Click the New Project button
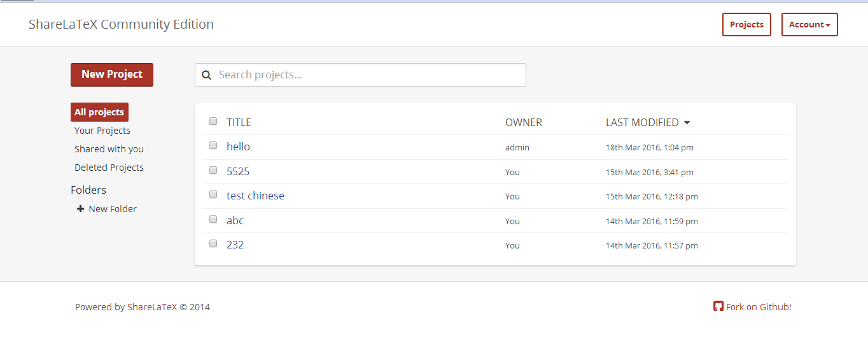868x337 pixels. click(x=112, y=75)
